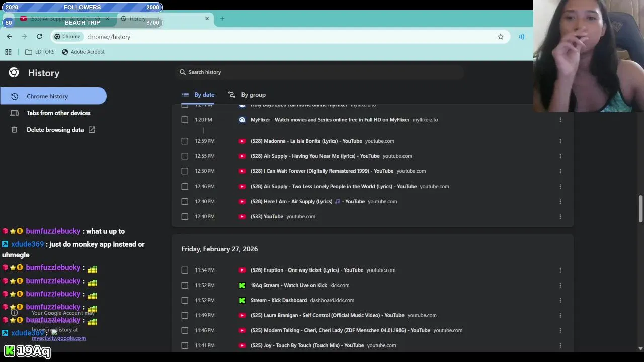Open the EDITORS bookmark folder

[40, 52]
